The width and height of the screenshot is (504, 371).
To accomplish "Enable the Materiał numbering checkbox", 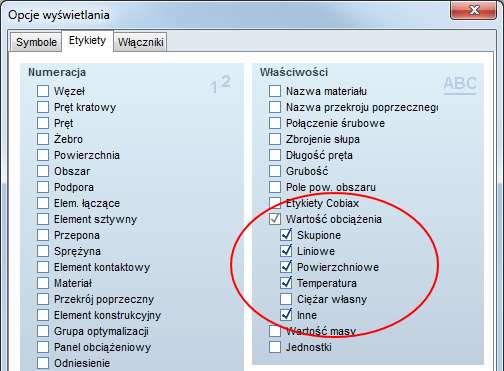I will pos(43,283).
